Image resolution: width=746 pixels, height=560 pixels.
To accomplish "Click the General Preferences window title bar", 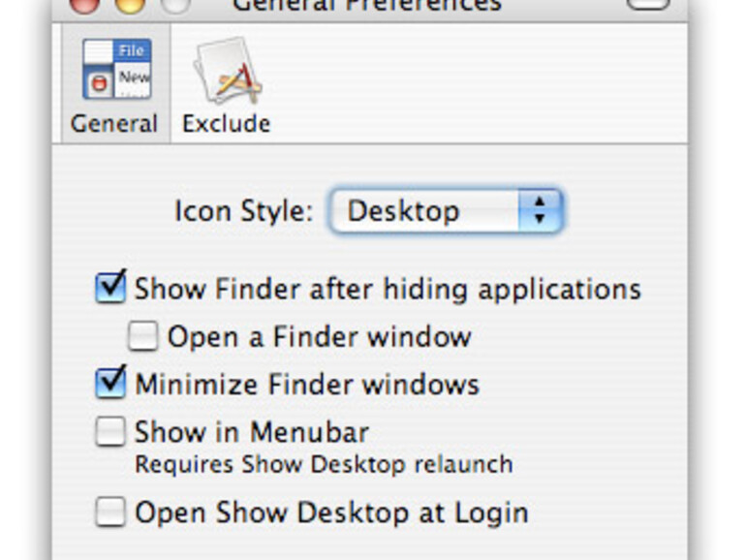I will coord(368,5).
